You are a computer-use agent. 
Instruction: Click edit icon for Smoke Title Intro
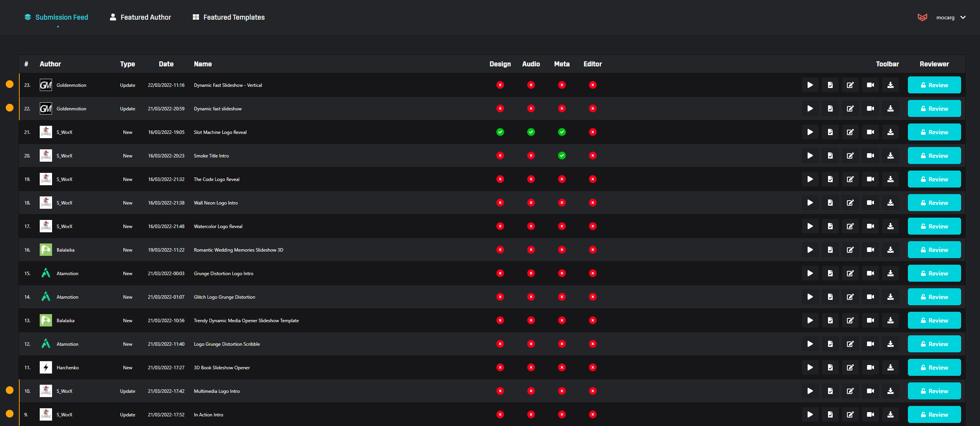(850, 156)
